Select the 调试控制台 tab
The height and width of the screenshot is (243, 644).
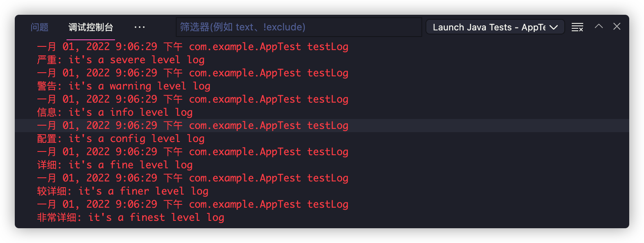[91, 28]
